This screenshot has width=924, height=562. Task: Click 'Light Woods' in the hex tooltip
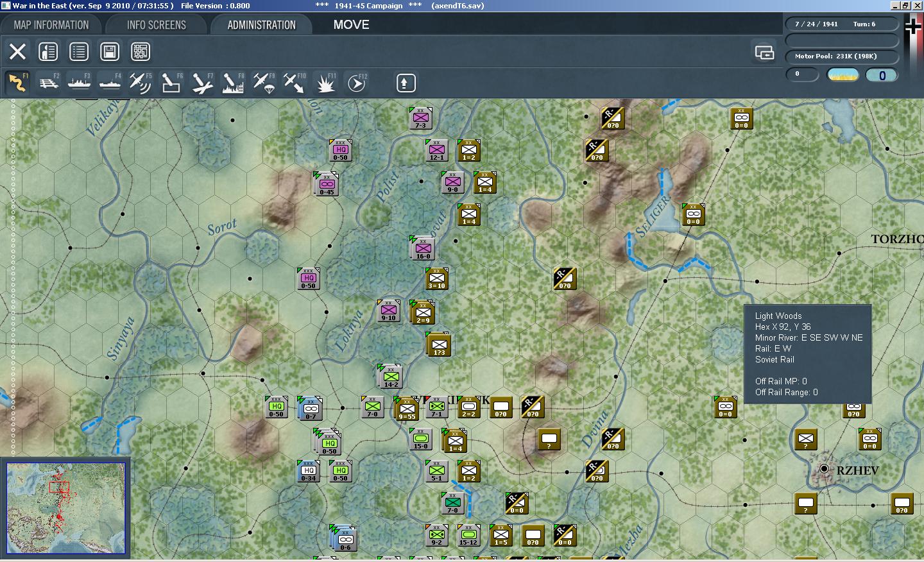coord(778,316)
